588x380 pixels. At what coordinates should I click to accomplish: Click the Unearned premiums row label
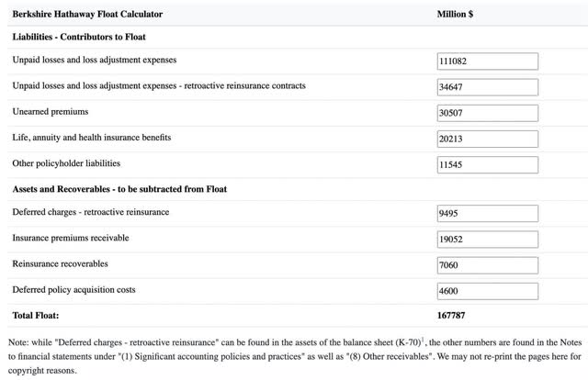[49, 111]
